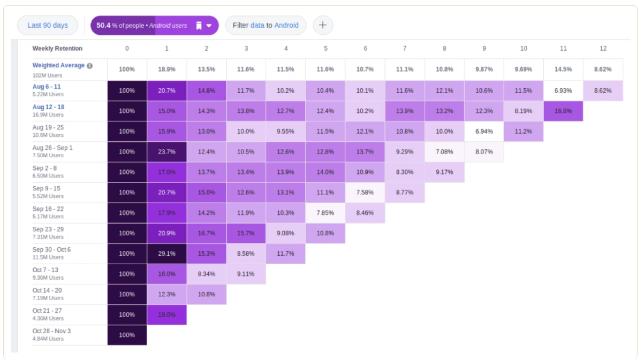
Task: Click the 50.4% segment percentage pill
Action: click(105, 25)
